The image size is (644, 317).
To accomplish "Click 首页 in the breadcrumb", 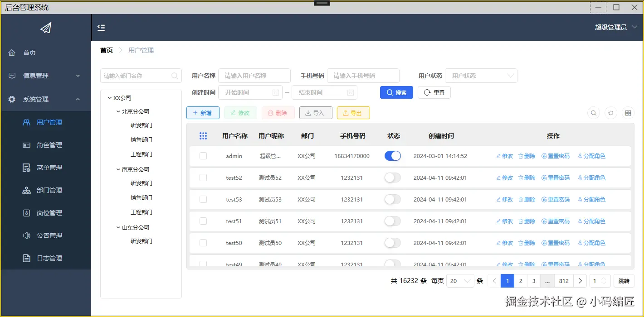I will click(107, 50).
